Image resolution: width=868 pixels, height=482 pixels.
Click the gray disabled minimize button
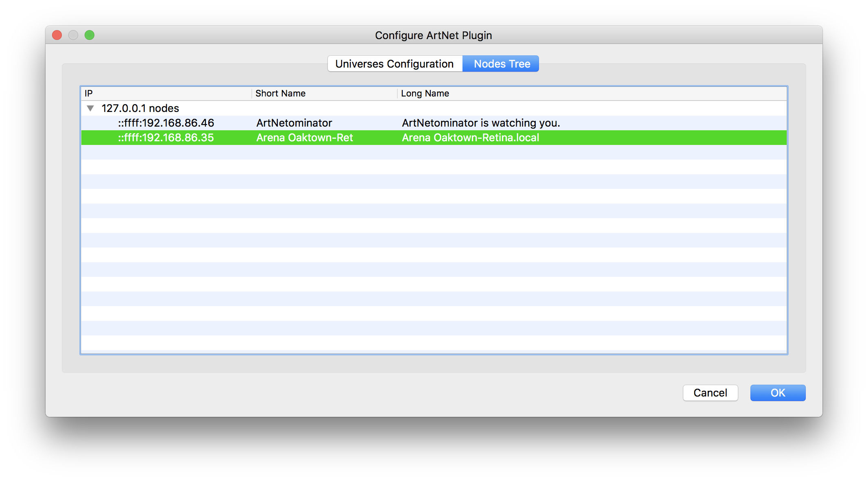tap(73, 35)
